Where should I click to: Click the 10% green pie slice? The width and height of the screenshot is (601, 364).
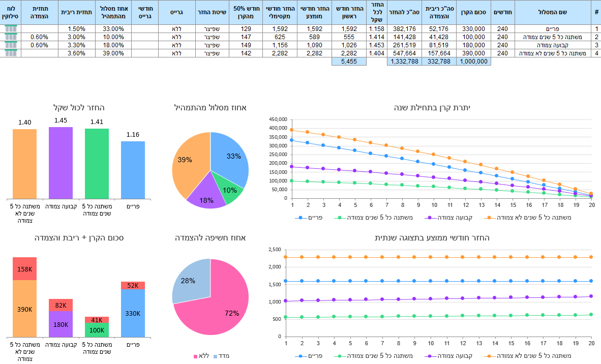pyautogui.click(x=228, y=188)
